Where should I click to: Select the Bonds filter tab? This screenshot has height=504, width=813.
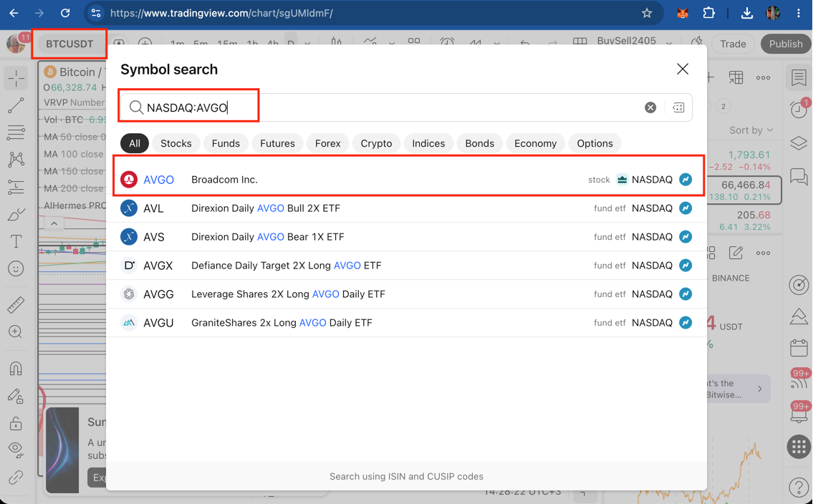click(x=480, y=143)
